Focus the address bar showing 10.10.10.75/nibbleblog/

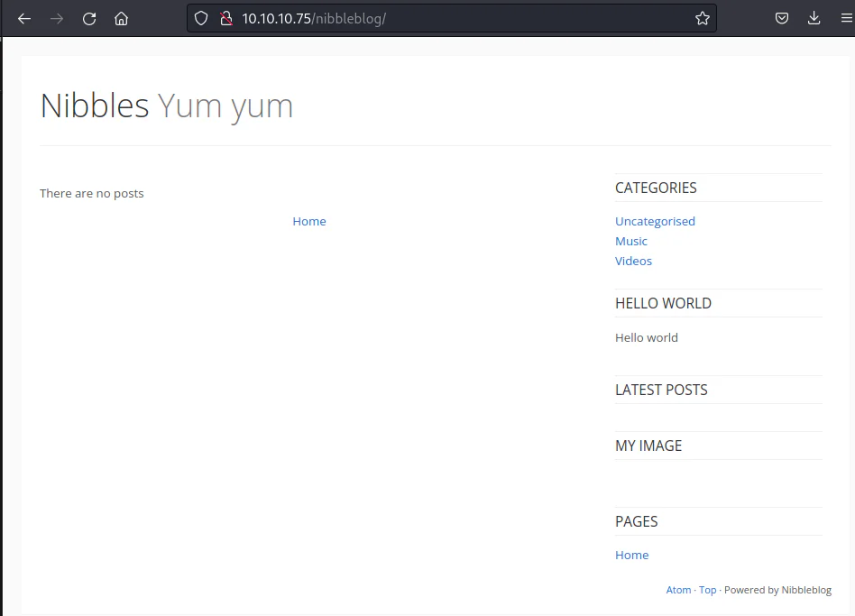tap(452, 19)
